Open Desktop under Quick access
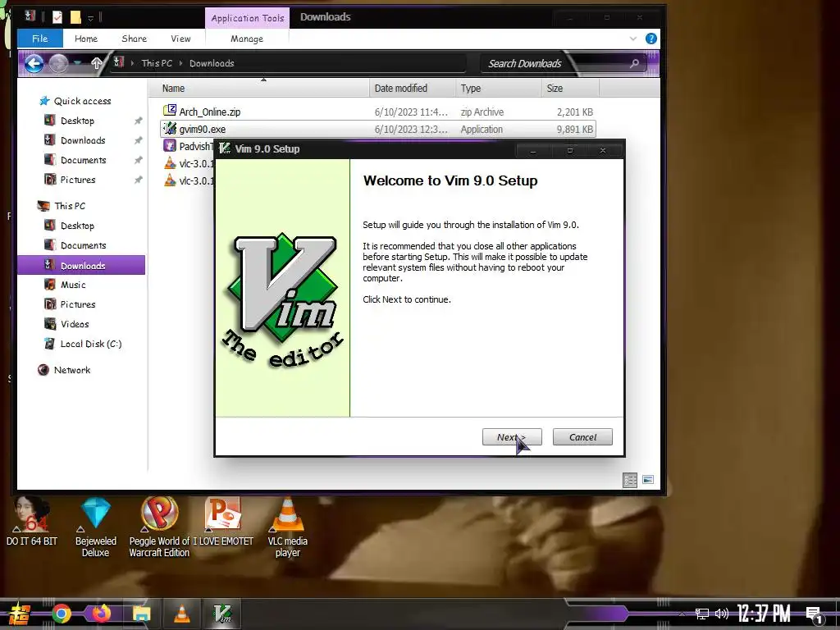Screen dimensions: 840x630 coord(77,121)
